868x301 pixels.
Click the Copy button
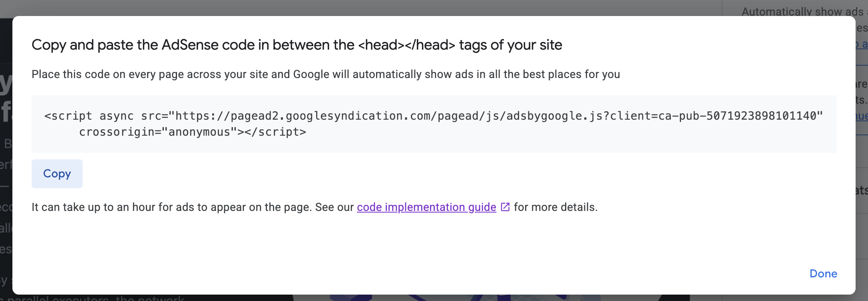click(57, 174)
